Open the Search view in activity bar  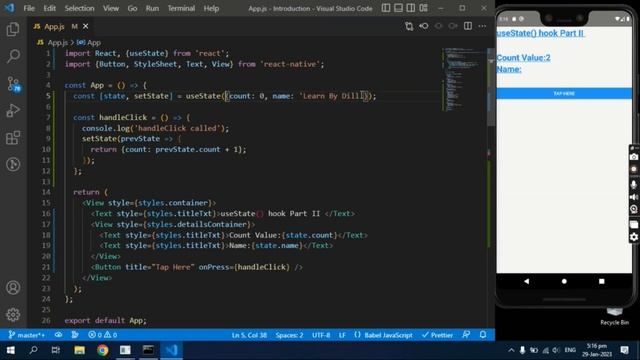[x=13, y=56]
